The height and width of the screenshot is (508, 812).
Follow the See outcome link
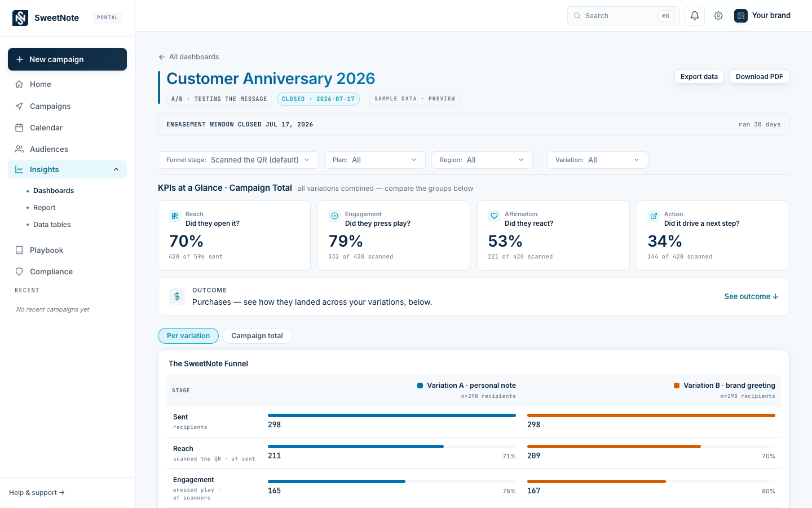coord(751,296)
